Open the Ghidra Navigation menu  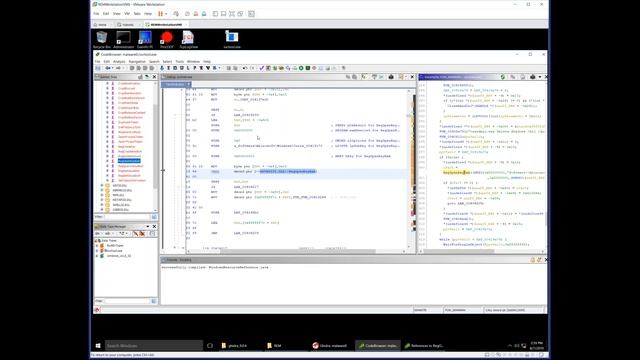pyautogui.click(x=137, y=62)
